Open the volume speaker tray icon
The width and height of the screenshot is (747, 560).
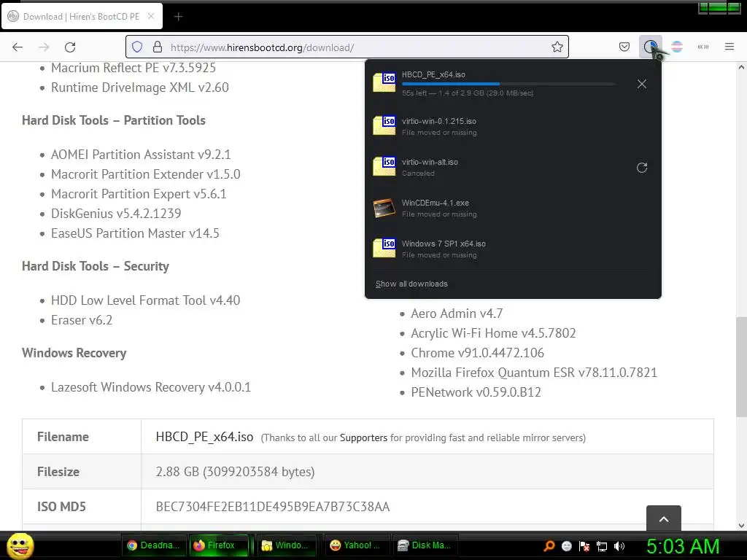[x=619, y=545]
